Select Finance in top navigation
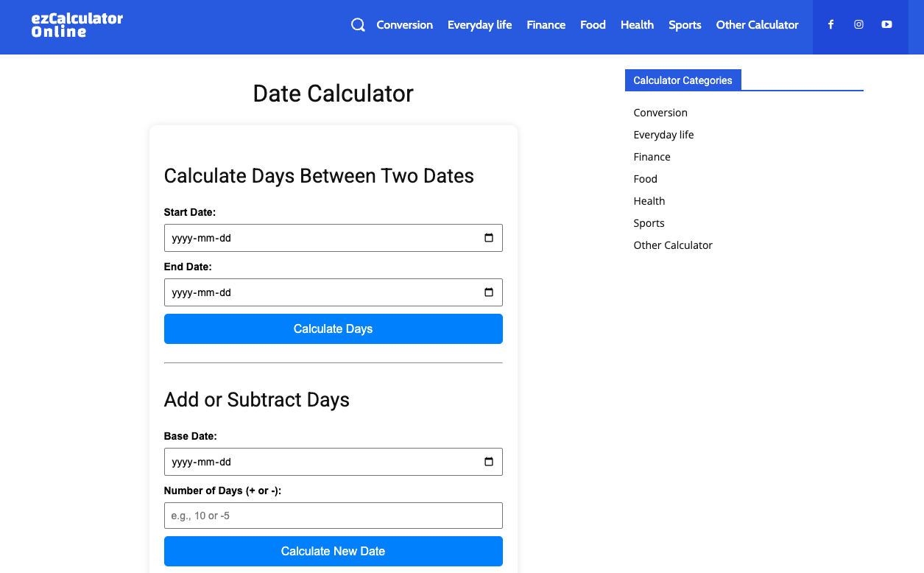This screenshot has width=924, height=573. [x=546, y=25]
